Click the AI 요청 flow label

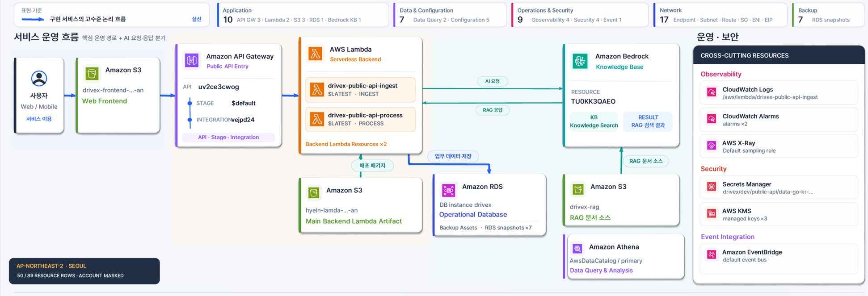point(493,81)
